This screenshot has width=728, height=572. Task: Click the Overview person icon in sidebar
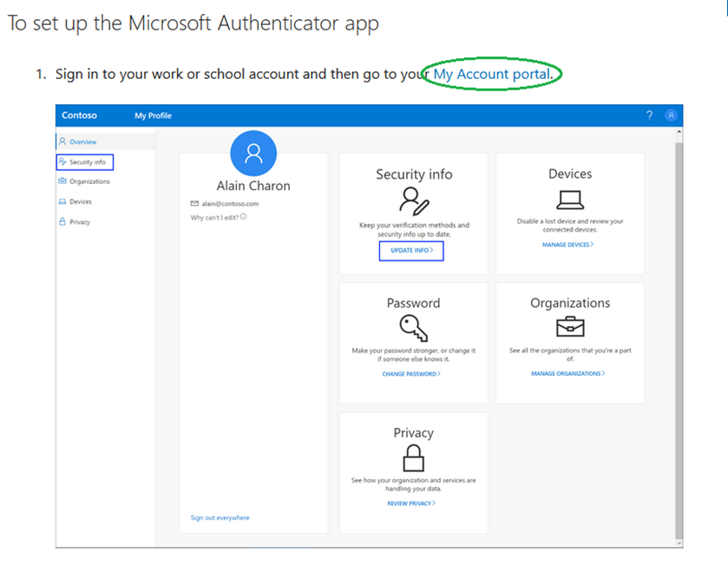[62, 141]
